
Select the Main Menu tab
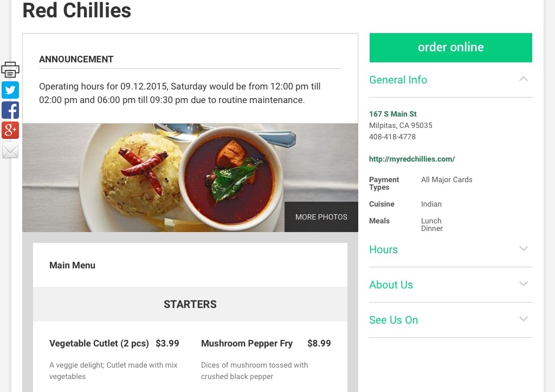pyautogui.click(x=72, y=265)
